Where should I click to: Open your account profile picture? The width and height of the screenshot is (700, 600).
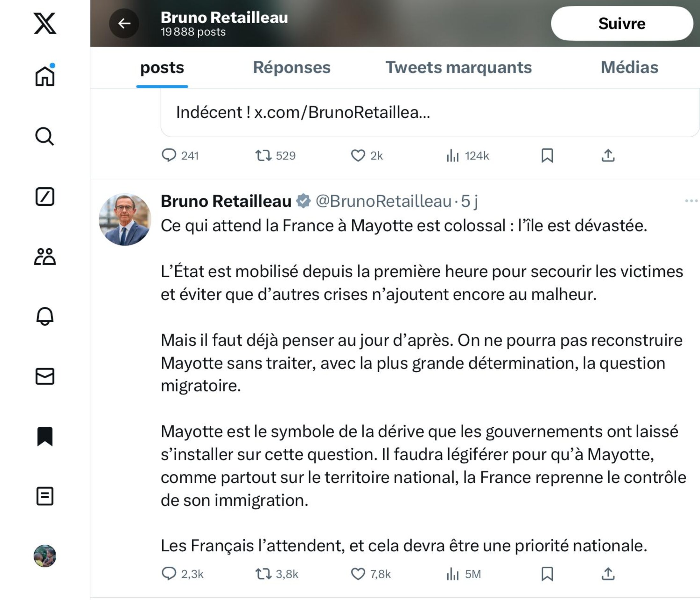pos(45,556)
